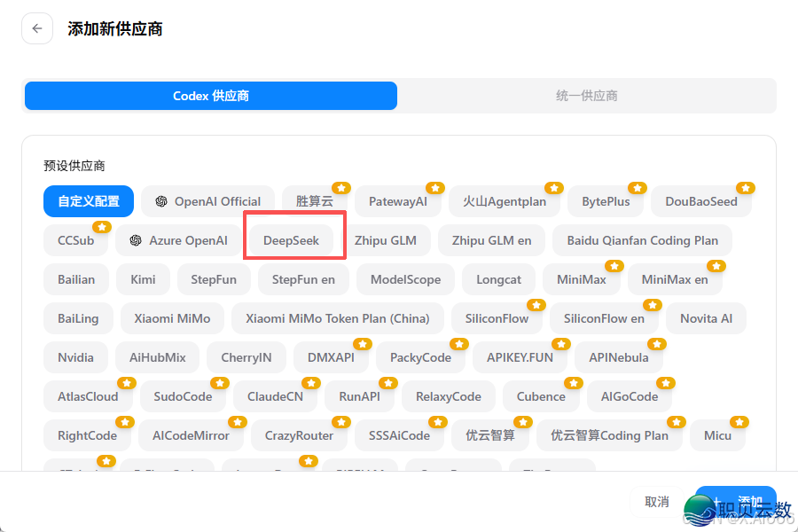
Task: Select SiliconFlow en preset
Action: pos(604,318)
